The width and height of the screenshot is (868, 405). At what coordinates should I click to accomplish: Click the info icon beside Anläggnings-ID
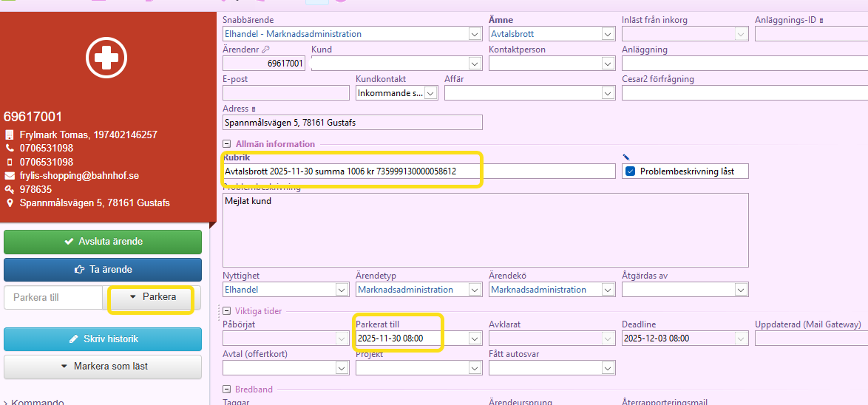click(x=821, y=20)
